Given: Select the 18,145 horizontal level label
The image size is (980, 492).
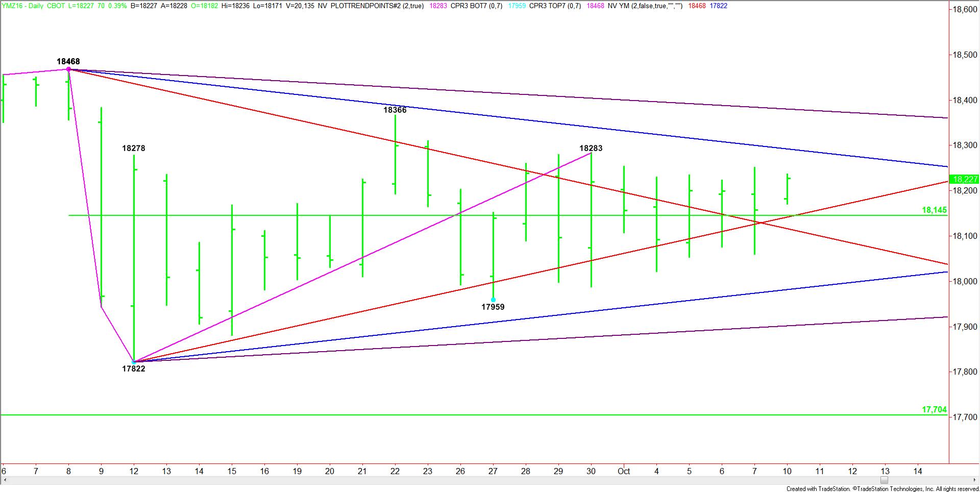Looking at the screenshot, I should coord(934,210).
